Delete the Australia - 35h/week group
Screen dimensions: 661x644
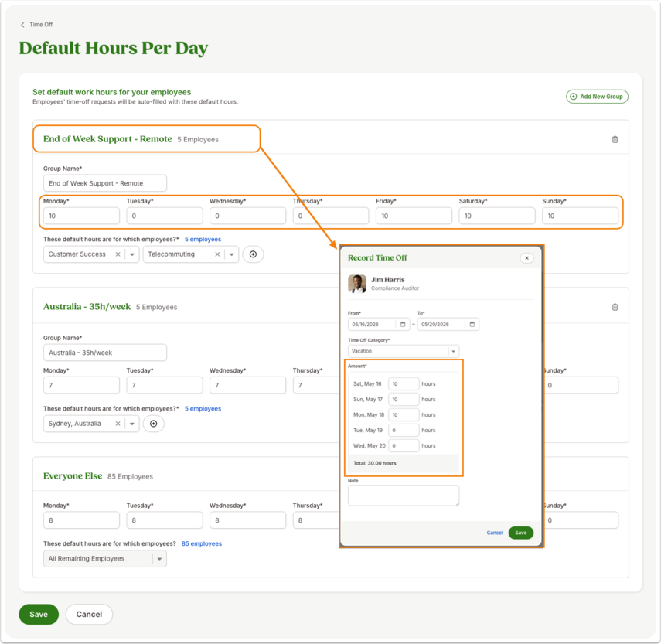pyautogui.click(x=615, y=307)
